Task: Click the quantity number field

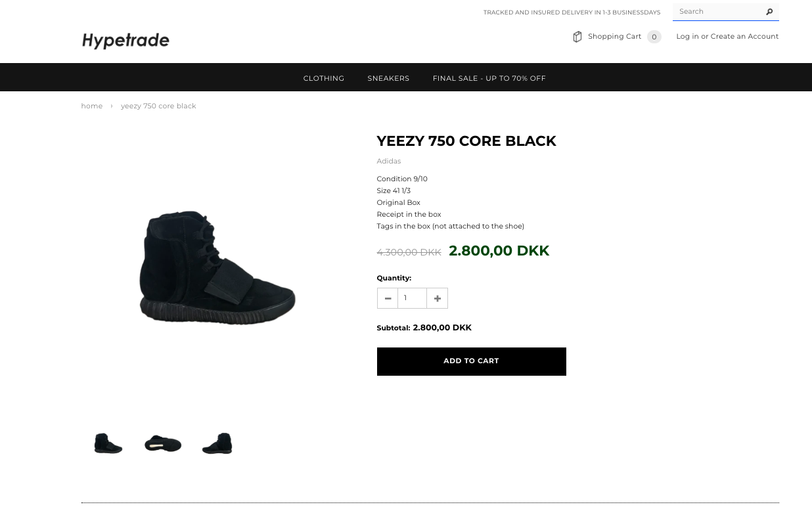Action: [412, 298]
